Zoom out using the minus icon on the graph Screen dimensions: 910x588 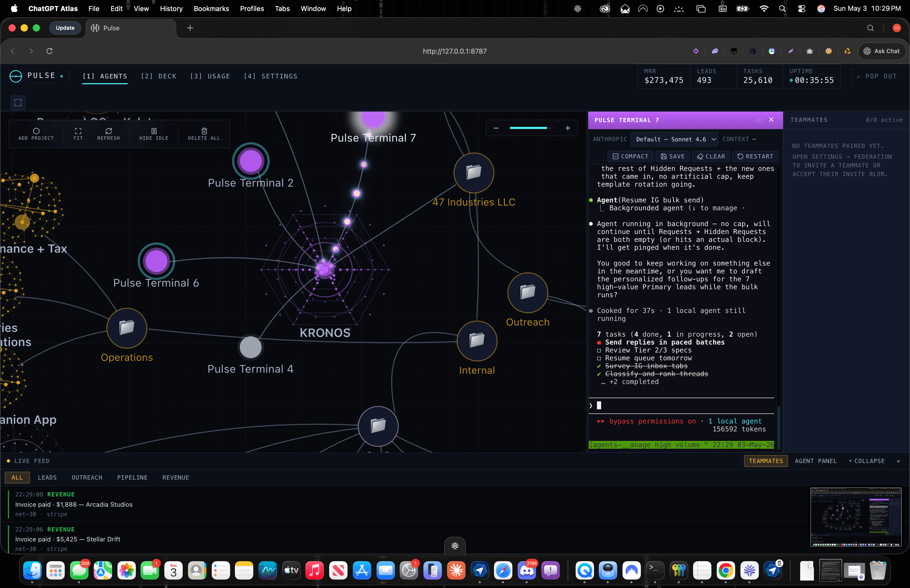pyautogui.click(x=496, y=128)
